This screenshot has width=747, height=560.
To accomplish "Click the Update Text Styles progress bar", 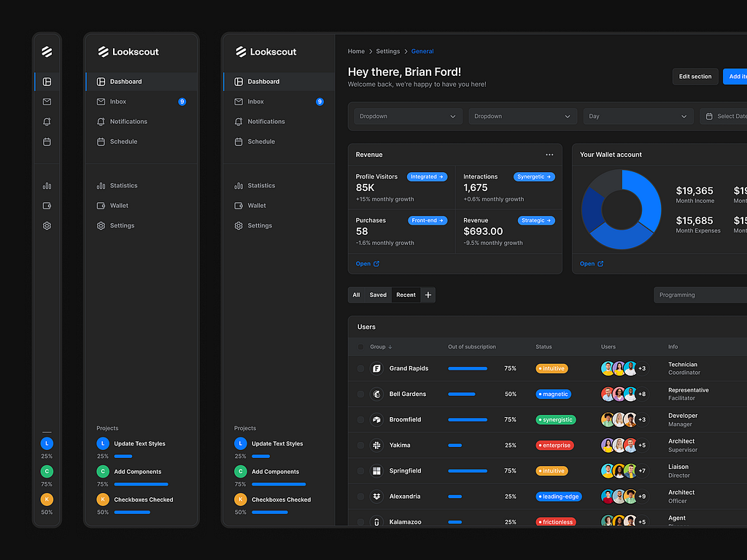I will click(x=125, y=456).
